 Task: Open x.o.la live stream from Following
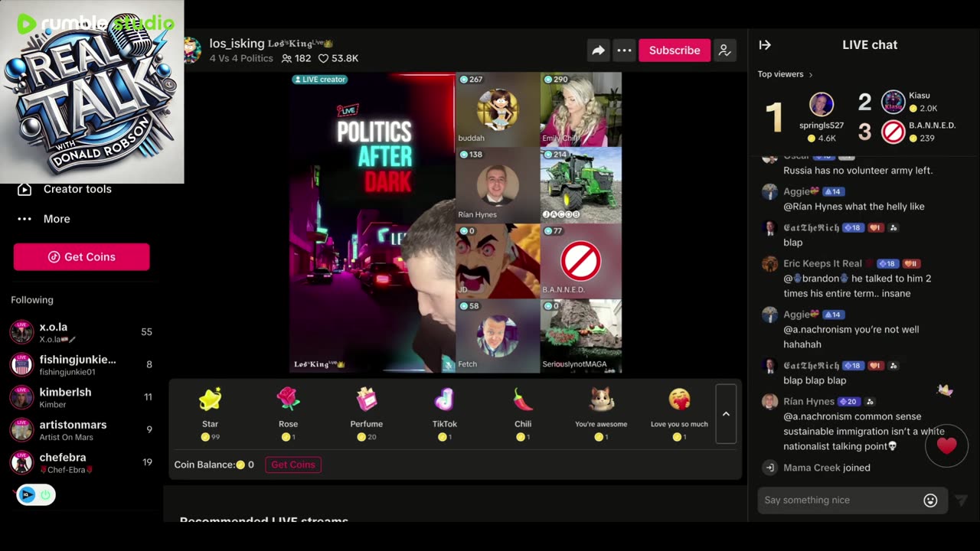pyautogui.click(x=80, y=332)
